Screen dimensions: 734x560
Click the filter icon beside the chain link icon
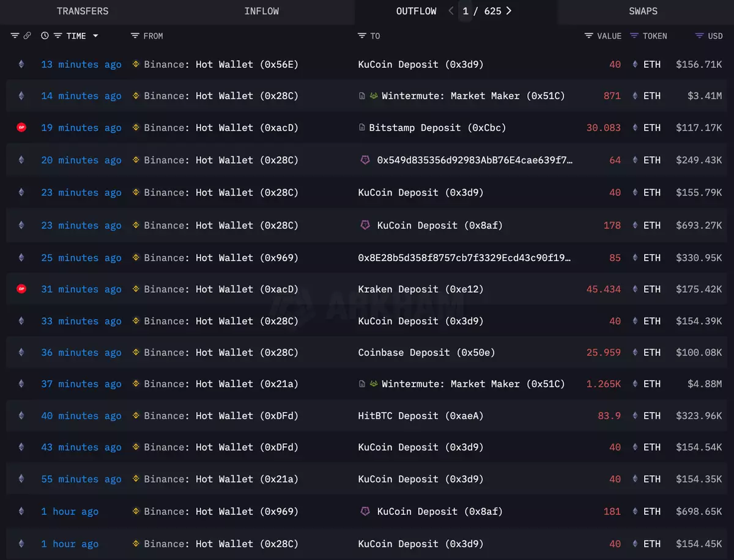(15, 36)
